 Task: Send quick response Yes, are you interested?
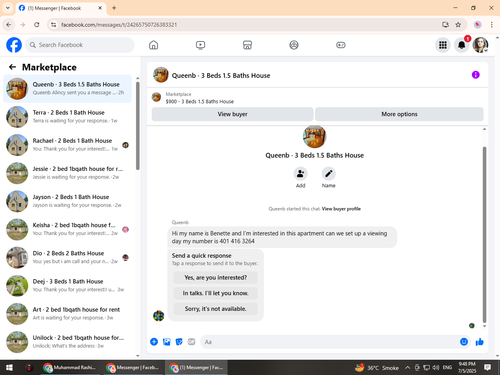pos(216,277)
